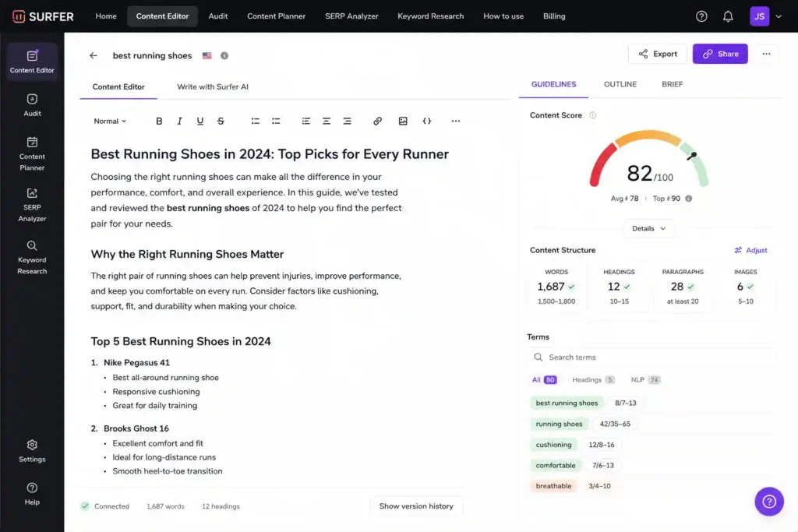
Task: Open Audit in the left sidebar
Action: pyautogui.click(x=32, y=105)
